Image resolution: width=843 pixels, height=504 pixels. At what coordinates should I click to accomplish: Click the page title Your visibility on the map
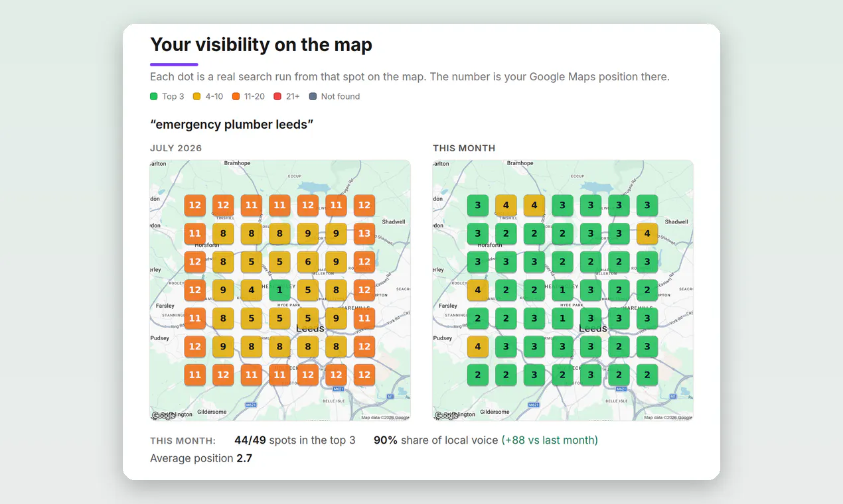[261, 44]
